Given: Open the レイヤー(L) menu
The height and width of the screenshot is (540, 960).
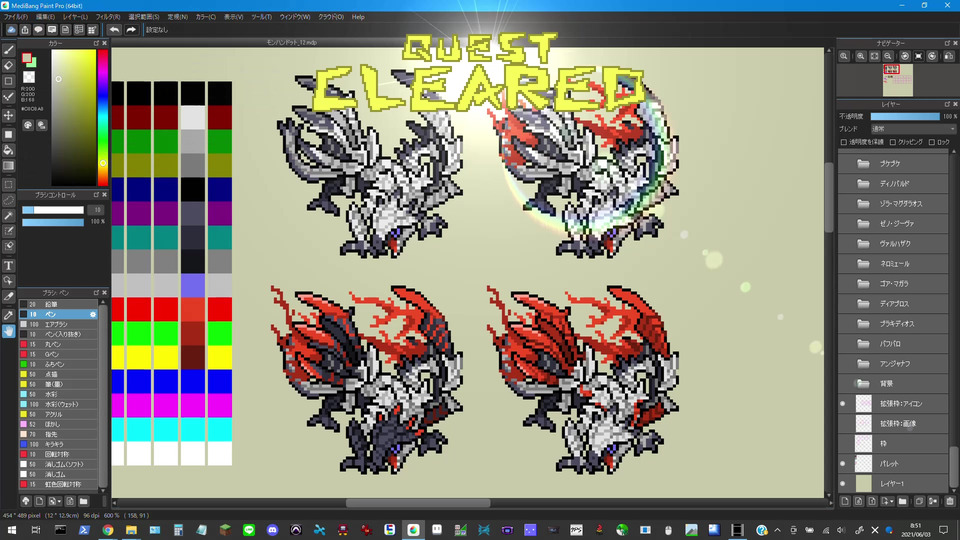Looking at the screenshot, I should (x=75, y=17).
